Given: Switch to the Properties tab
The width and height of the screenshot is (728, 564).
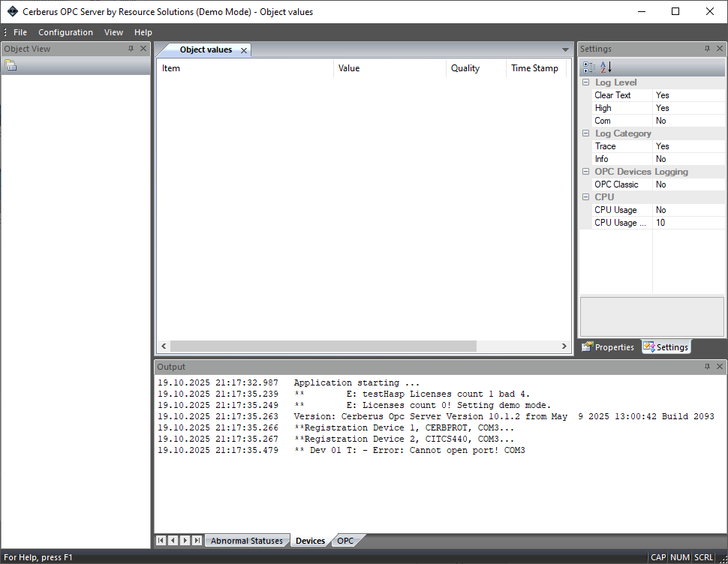Looking at the screenshot, I should coord(609,347).
